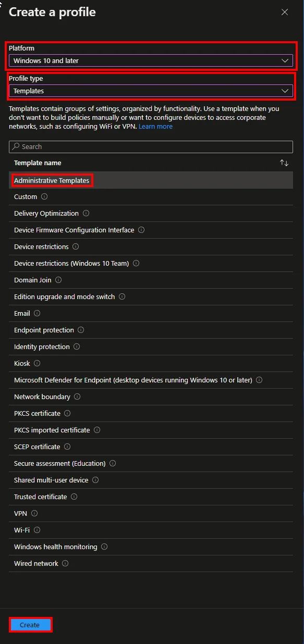Screen dimensions: 304x644
Task: Show info icon for Endpoint protection
Action: click(x=81, y=330)
